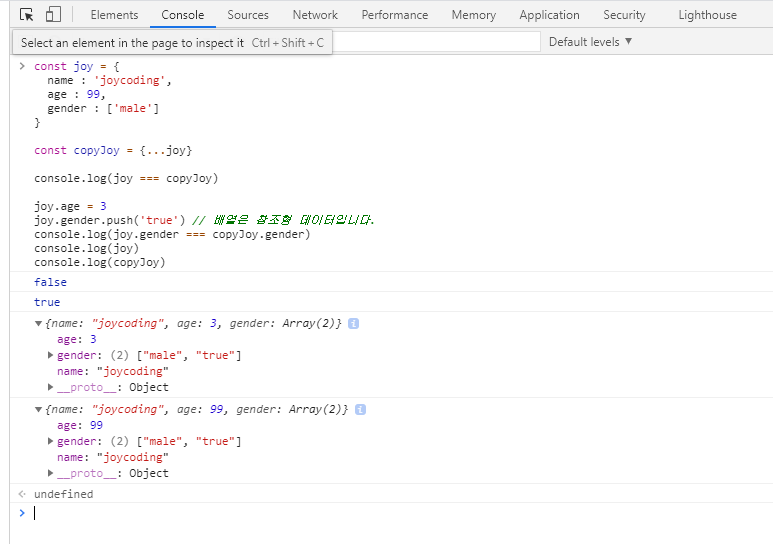
Task: Collapse the second logged object with age 99
Action: (38, 409)
